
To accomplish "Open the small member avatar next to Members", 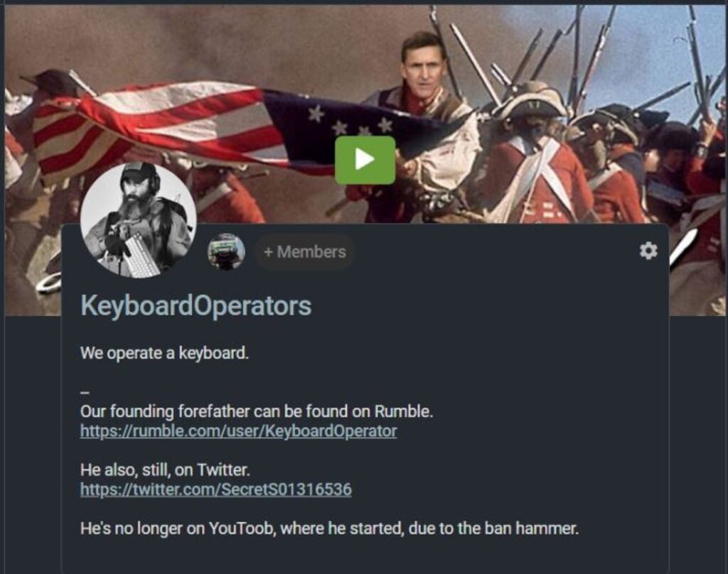I will coord(226,251).
